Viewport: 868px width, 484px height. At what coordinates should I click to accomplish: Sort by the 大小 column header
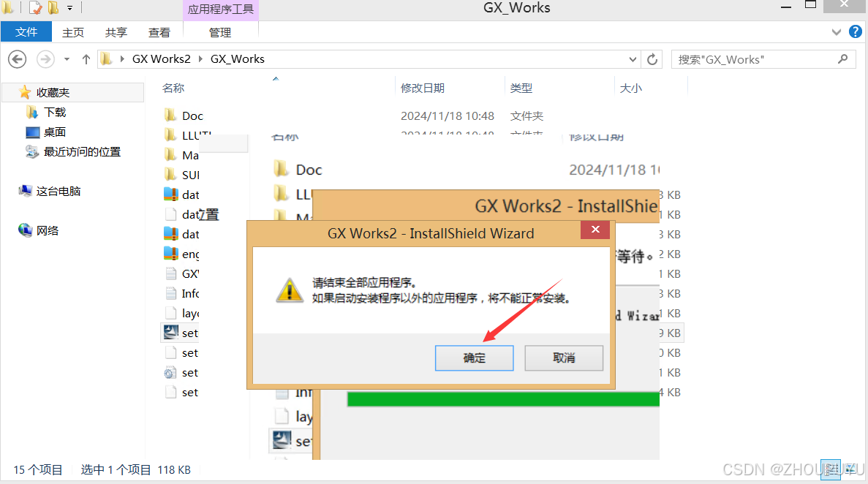(630, 88)
